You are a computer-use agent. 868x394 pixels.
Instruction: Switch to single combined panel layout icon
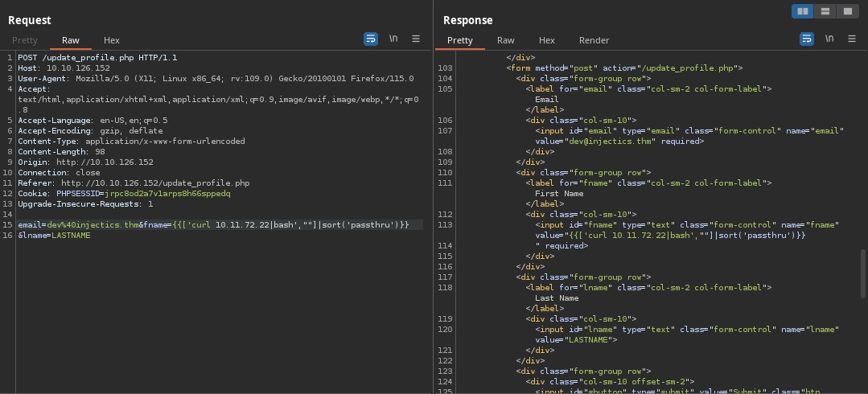click(847, 11)
